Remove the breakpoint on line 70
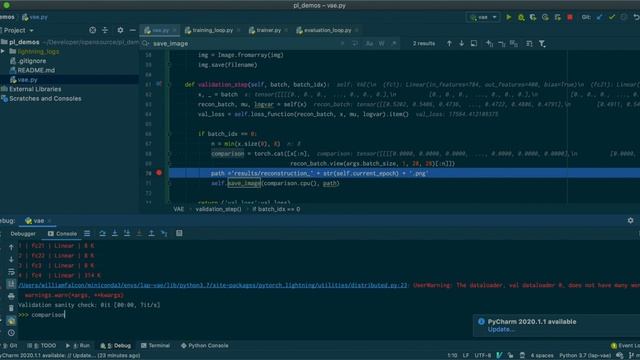Screen dimensions: 640x360 [159, 173]
